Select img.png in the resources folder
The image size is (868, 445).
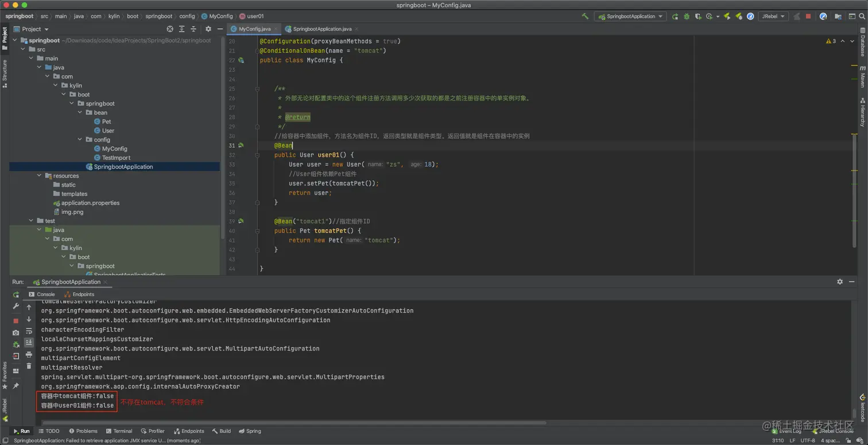pos(68,212)
